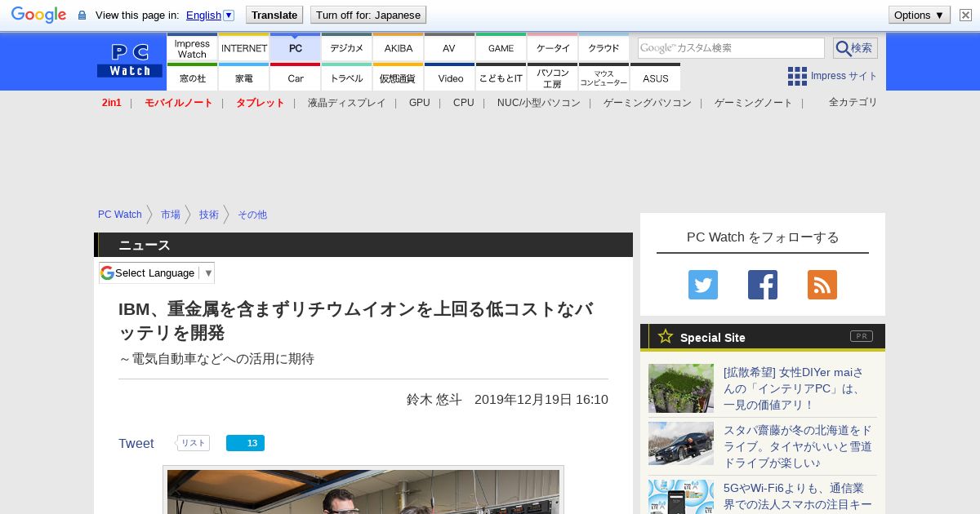Click the 検索 search button
Screen dimensions: 980x514
[855, 48]
